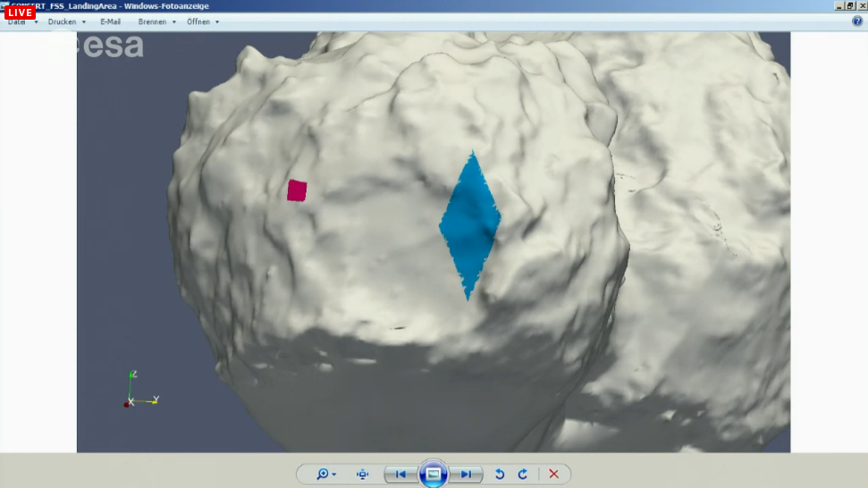
Task: Open the Datei menu
Action: tap(18, 22)
